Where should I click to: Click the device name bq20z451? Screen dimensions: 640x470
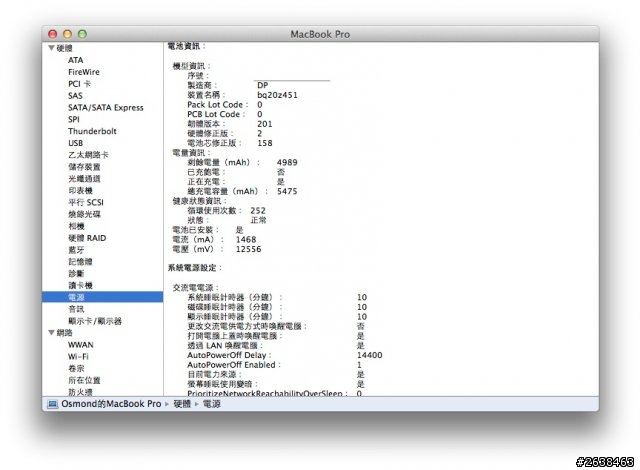(277, 95)
